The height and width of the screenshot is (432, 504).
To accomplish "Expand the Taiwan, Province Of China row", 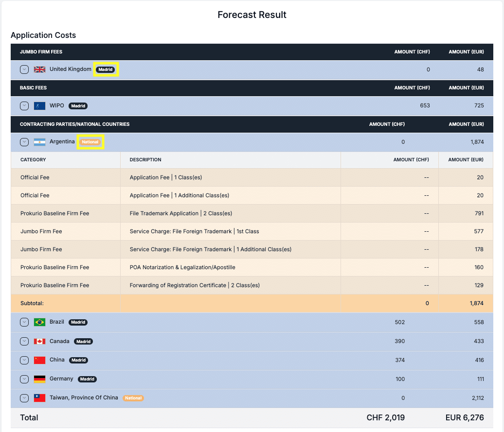I will click(24, 398).
